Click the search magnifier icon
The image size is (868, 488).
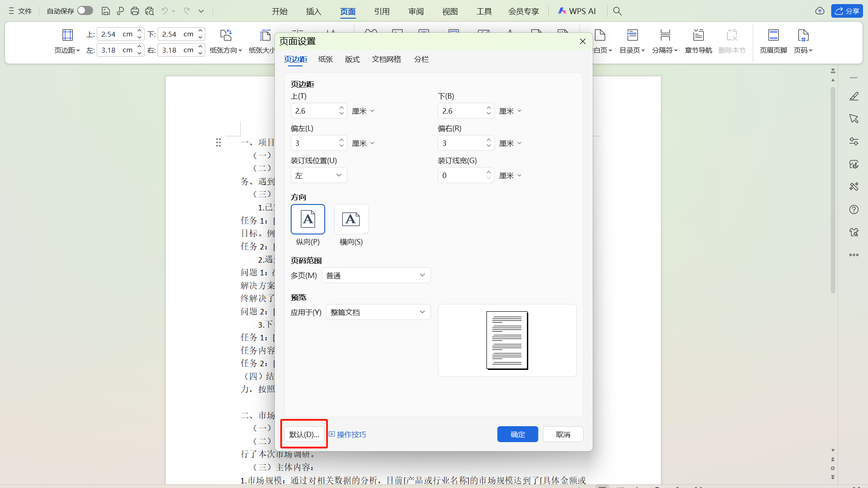[x=617, y=11]
